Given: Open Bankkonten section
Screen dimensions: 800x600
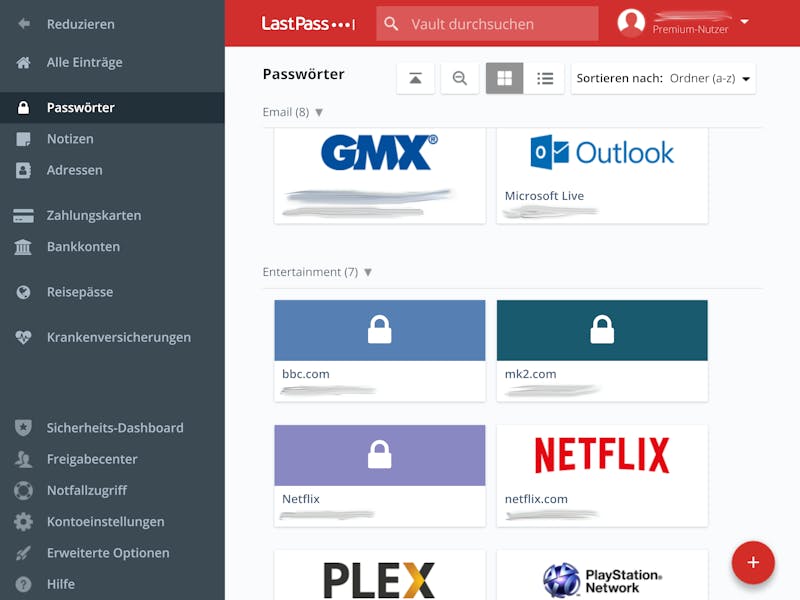Looking at the screenshot, I should coord(84,246).
